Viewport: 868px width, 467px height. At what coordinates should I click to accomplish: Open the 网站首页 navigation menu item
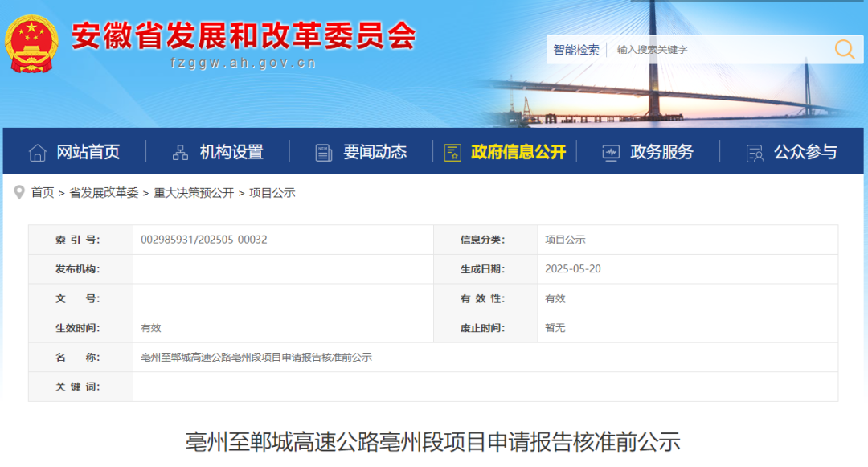[x=88, y=152]
